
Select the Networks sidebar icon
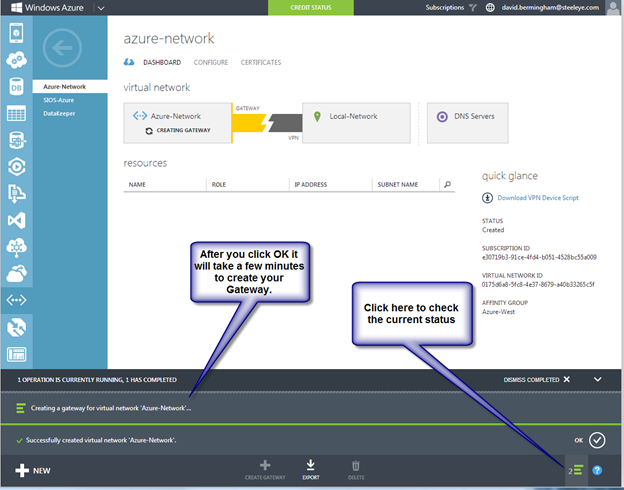point(16,299)
